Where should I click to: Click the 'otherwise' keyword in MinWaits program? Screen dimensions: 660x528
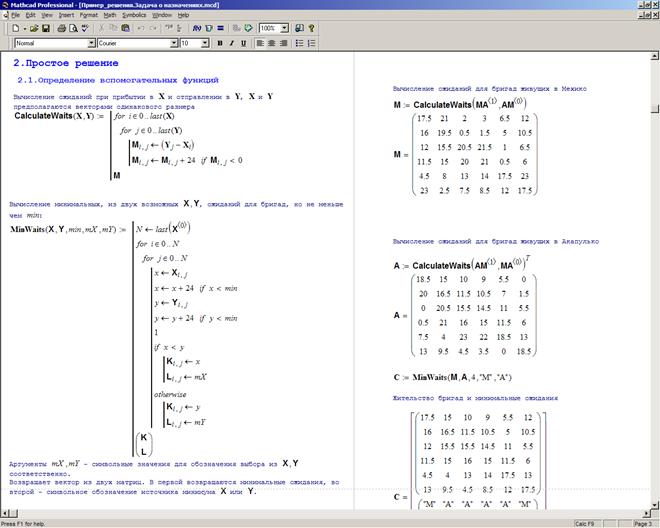170,395
